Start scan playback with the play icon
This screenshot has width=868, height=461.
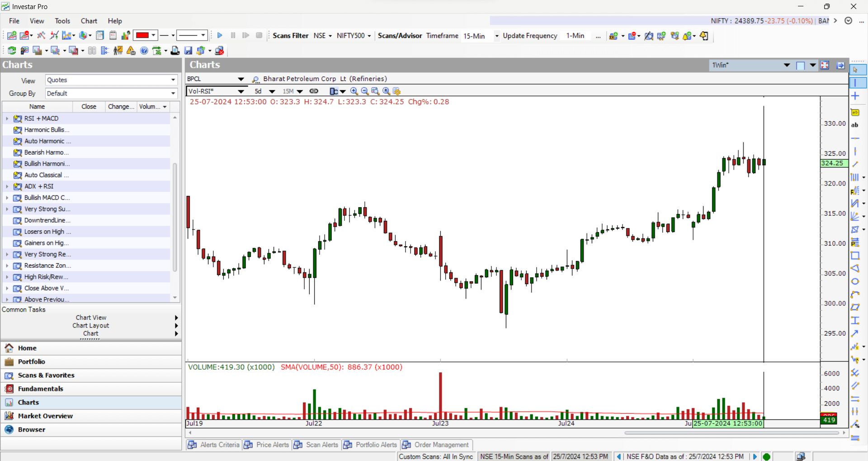(x=220, y=35)
